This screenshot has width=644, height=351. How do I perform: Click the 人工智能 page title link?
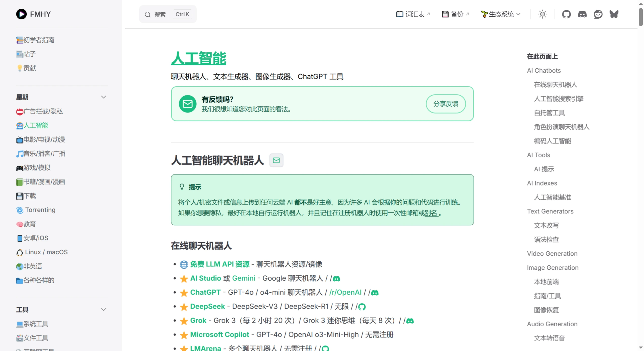point(199,58)
